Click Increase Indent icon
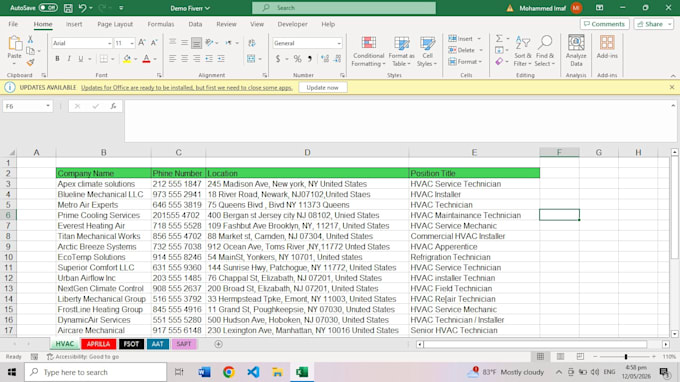Screen dimensions: 680x382 pos(221,59)
